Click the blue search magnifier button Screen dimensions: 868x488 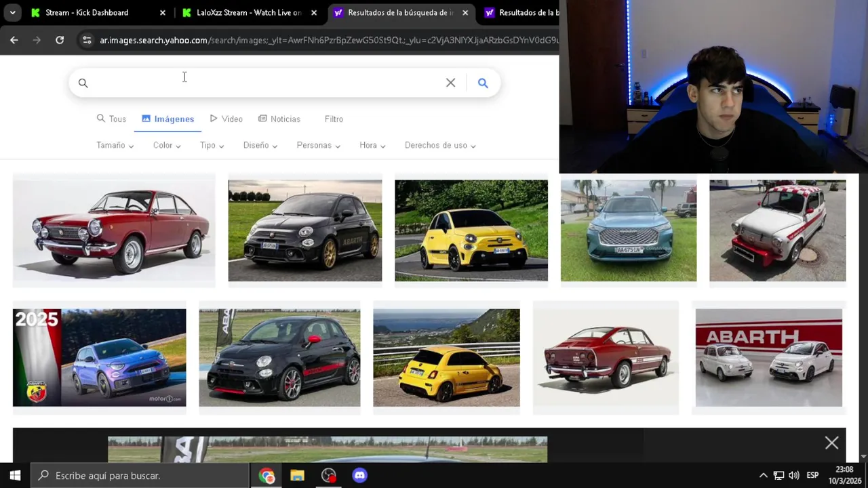tap(483, 83)
